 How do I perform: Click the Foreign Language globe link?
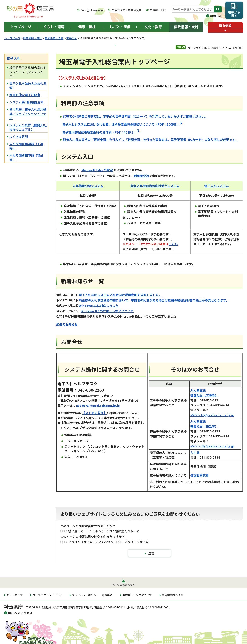coord(90,10)
